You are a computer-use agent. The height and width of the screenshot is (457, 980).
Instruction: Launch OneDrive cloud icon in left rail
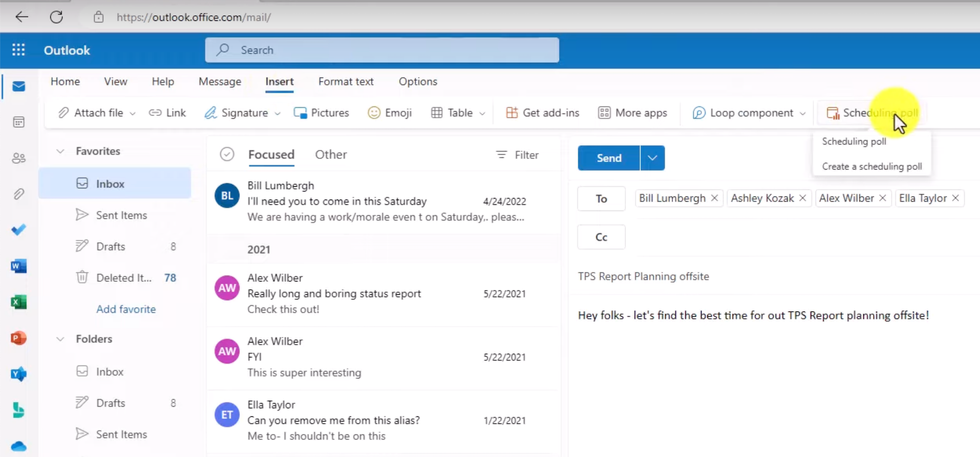[19, 446]
